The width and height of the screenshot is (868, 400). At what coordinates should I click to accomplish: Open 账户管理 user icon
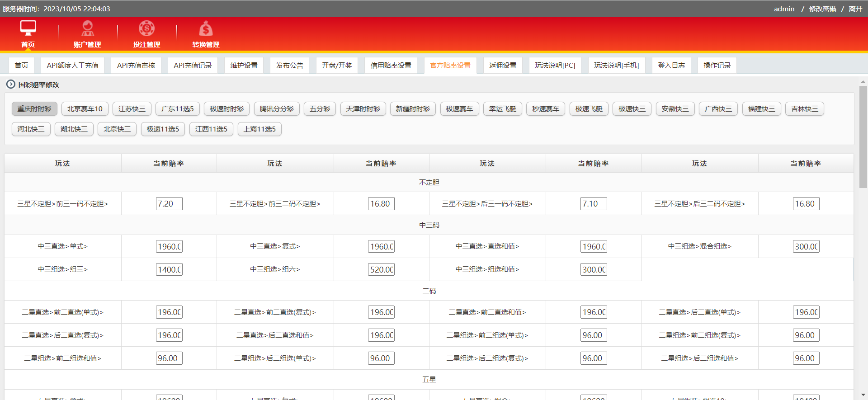click(87, 28)
